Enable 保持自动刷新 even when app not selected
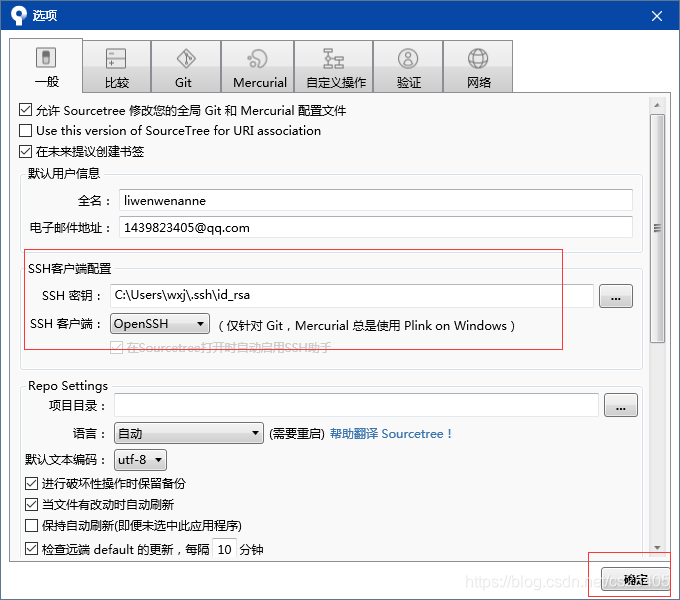The width and height of the screenshot is (680, 600). point(31,525)
